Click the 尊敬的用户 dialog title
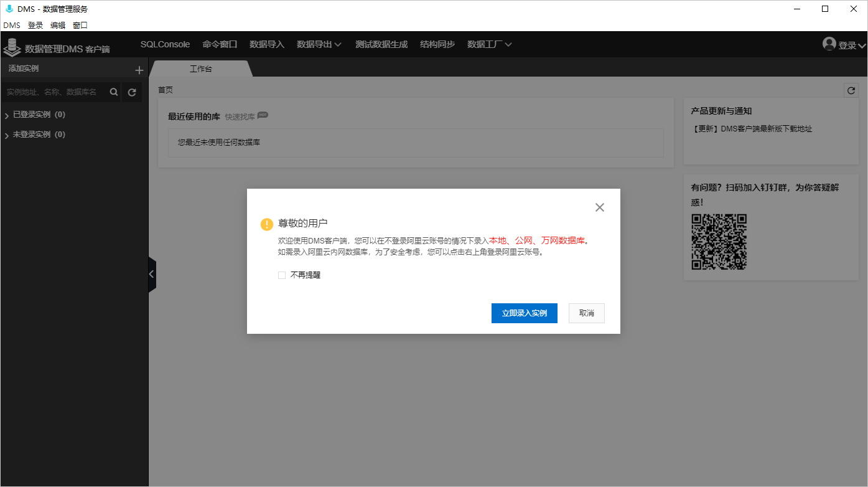The width and height of the screenshot is (868, 487). (x=302, y=223)
